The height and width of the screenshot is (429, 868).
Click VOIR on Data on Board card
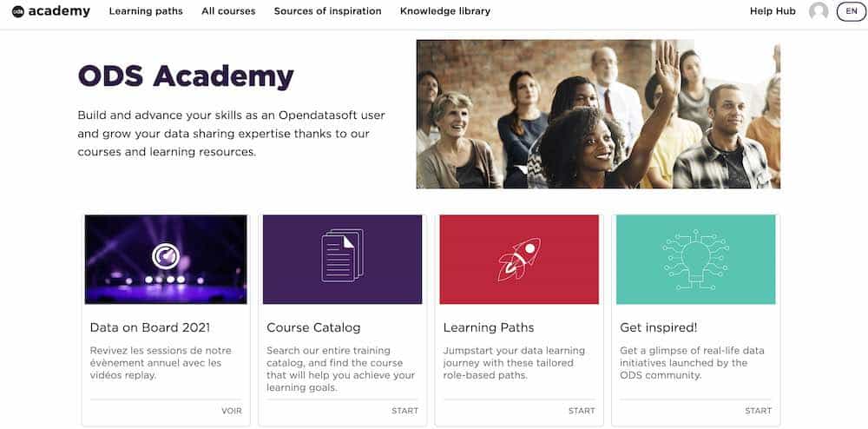(232, 411)
